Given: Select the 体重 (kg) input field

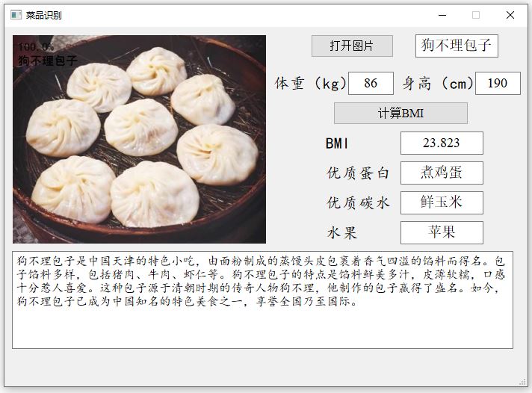Looking at the screenshot, I should [371, 83].
